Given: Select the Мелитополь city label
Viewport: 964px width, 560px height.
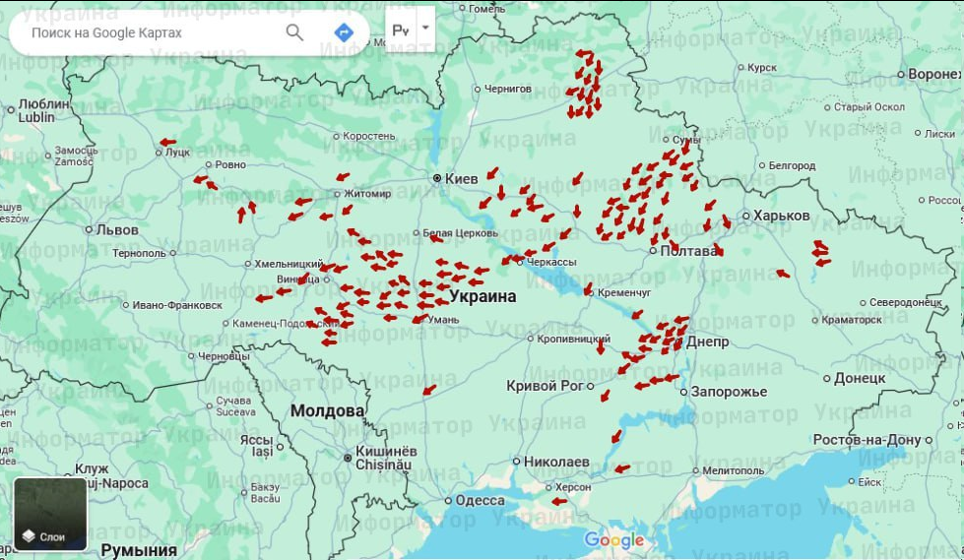Looking at the screenshot, I should [734, 471].
